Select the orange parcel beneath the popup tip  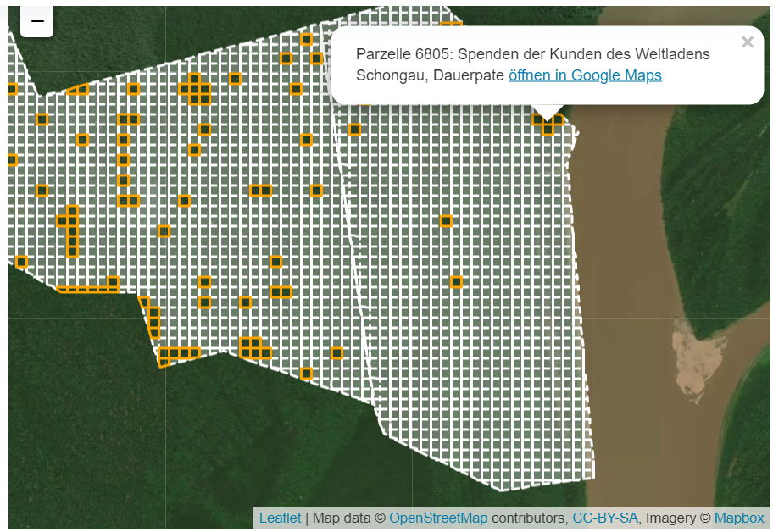click(548, 129)
